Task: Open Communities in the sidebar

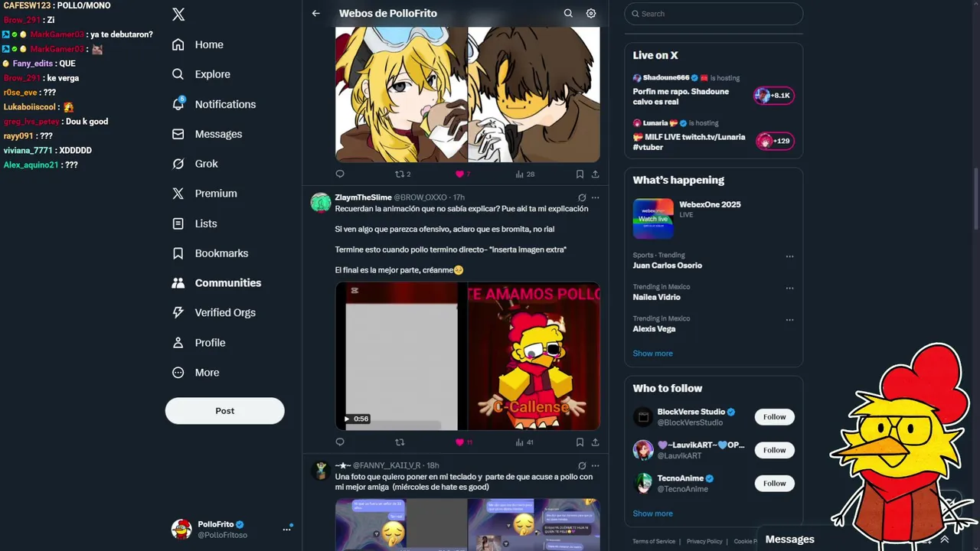Action: click(217, 283)
